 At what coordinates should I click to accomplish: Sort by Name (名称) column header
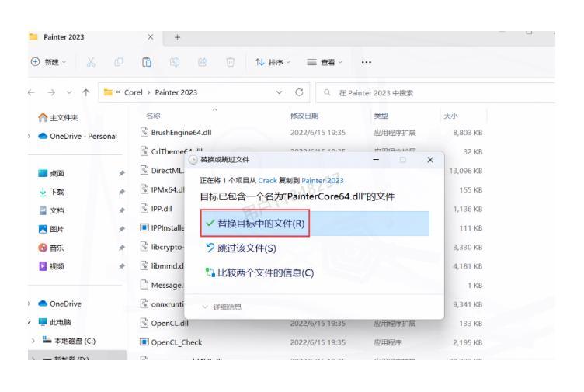153,116
